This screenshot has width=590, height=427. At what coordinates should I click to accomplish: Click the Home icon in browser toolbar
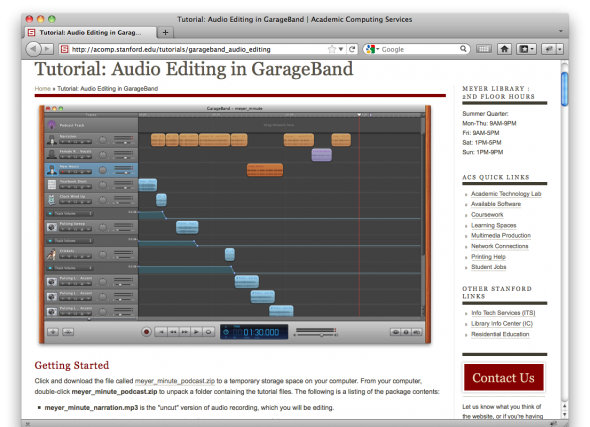point(504,49)
